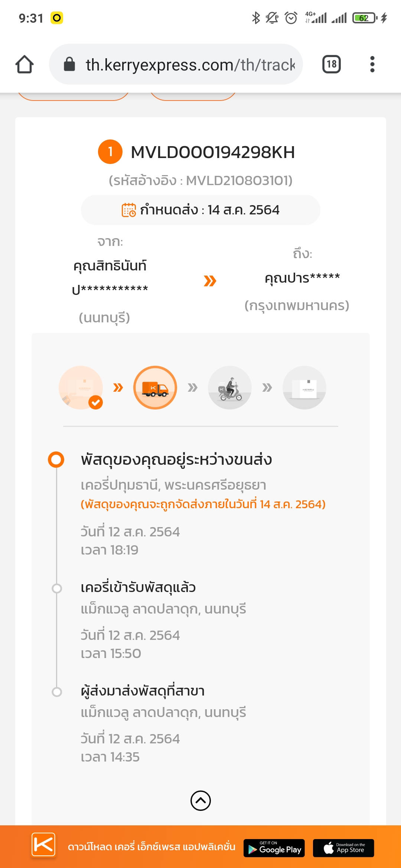Tap the tracking number MVLD000194298KH
Viewport: 401px width, 868px height.
click(x=213, y=152)
